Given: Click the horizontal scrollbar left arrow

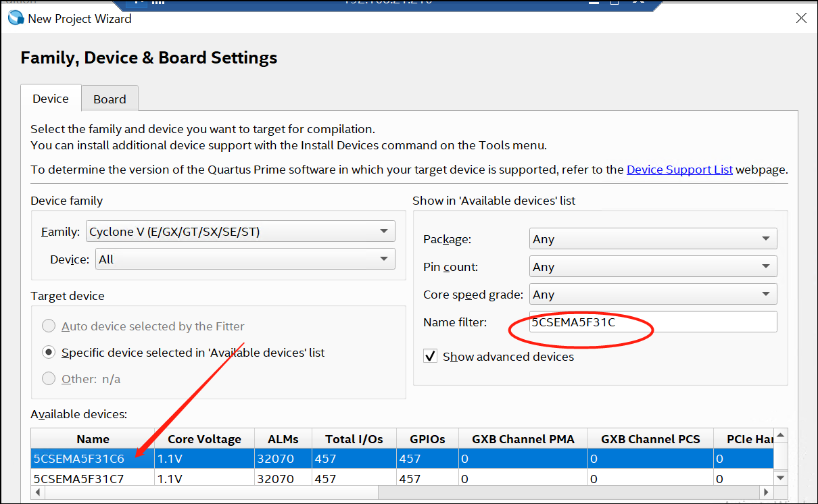Looking at the screenshot, I should (x=39, y=493).
